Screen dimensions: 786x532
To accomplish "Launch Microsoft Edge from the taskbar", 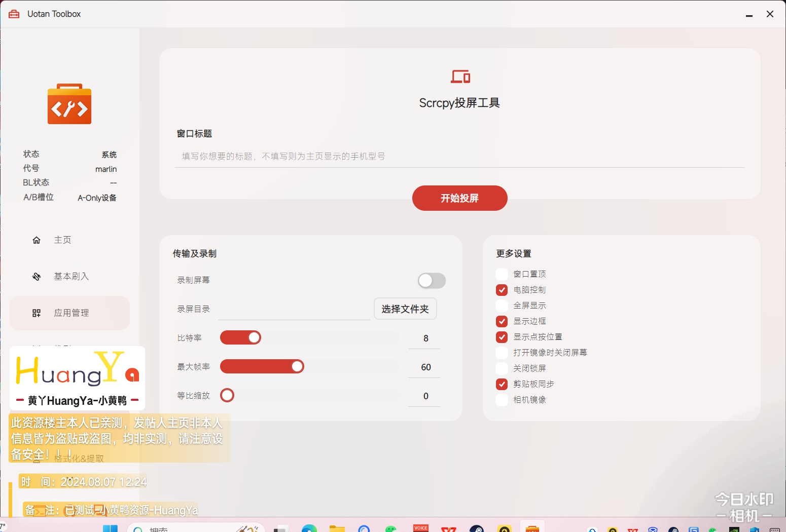I will (309, 528).
